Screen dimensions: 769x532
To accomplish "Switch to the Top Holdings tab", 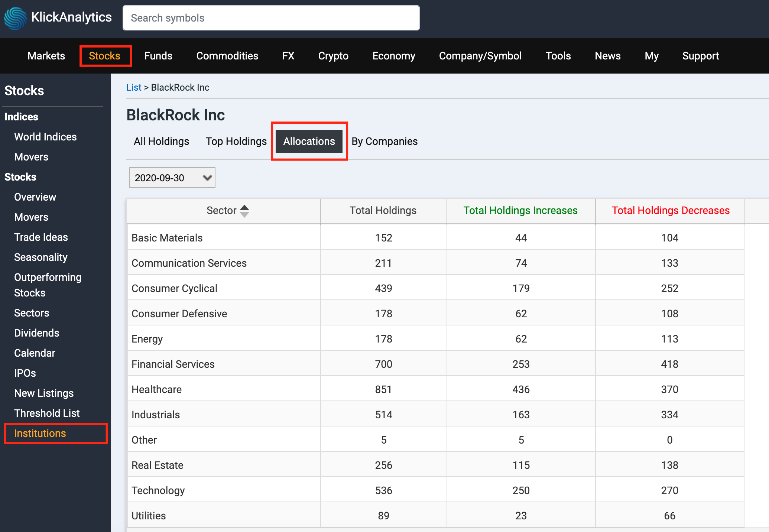I will (236, 141).
